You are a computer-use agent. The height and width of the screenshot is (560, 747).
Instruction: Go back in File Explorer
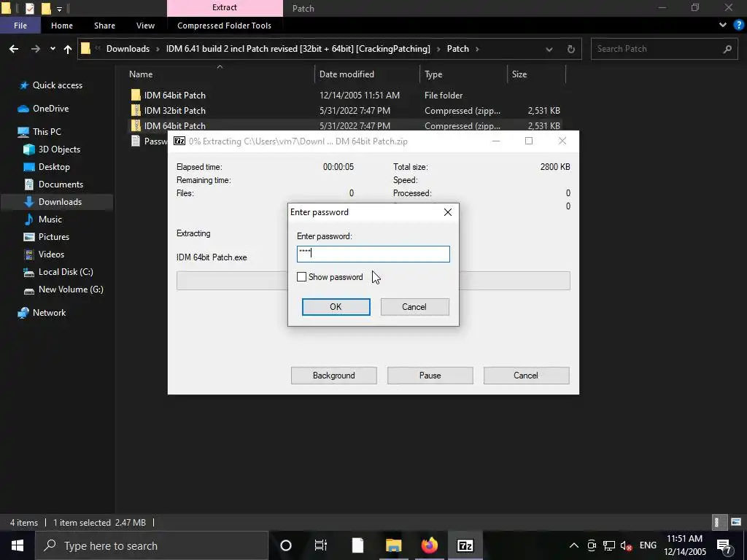[x=14, y=49]
